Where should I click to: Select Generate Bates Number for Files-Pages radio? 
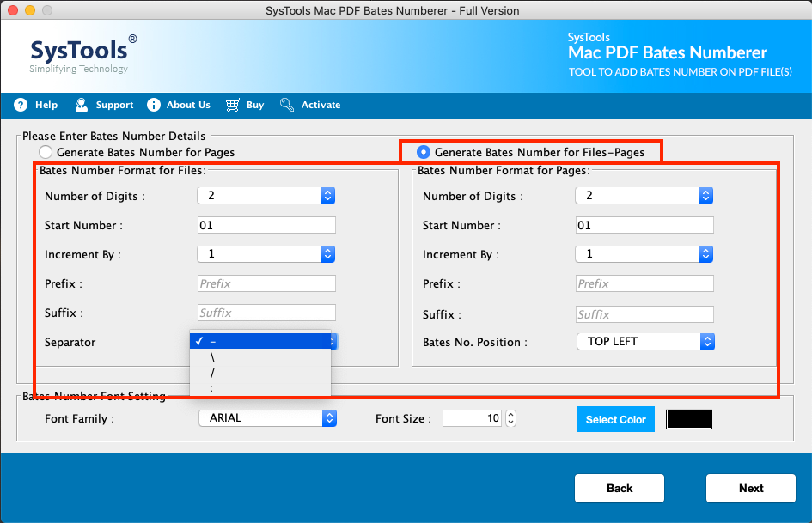[423, 152]
